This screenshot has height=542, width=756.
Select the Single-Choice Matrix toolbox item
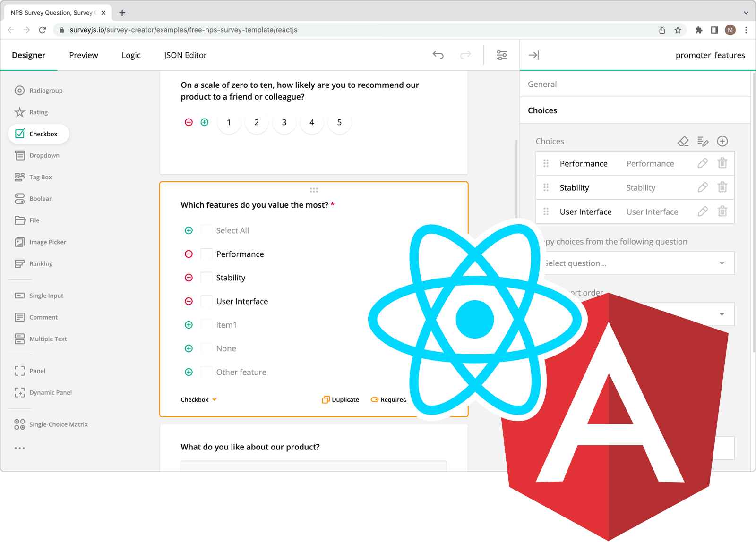[x=52, y=425]
